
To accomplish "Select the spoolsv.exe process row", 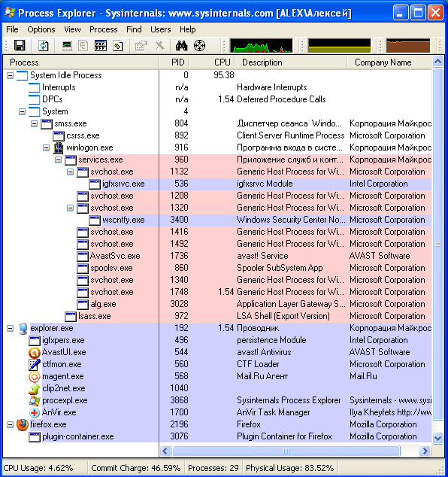I will click(217, 268).
